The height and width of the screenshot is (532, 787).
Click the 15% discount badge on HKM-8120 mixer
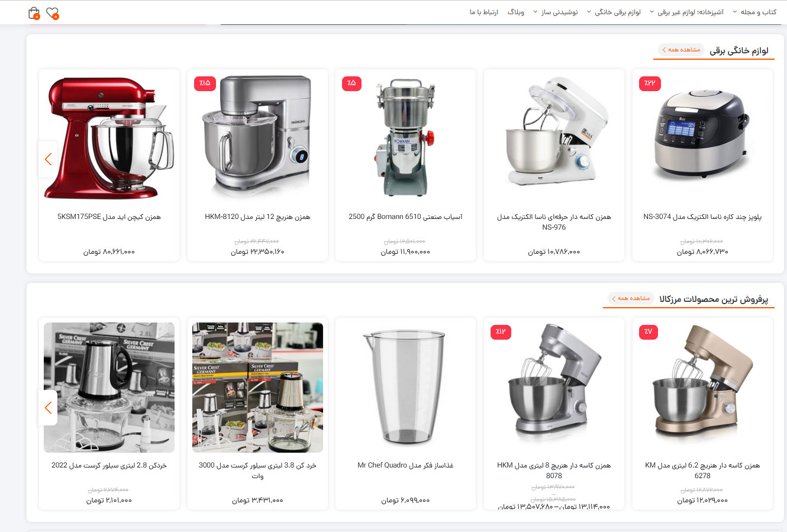[x=205, y=83]
